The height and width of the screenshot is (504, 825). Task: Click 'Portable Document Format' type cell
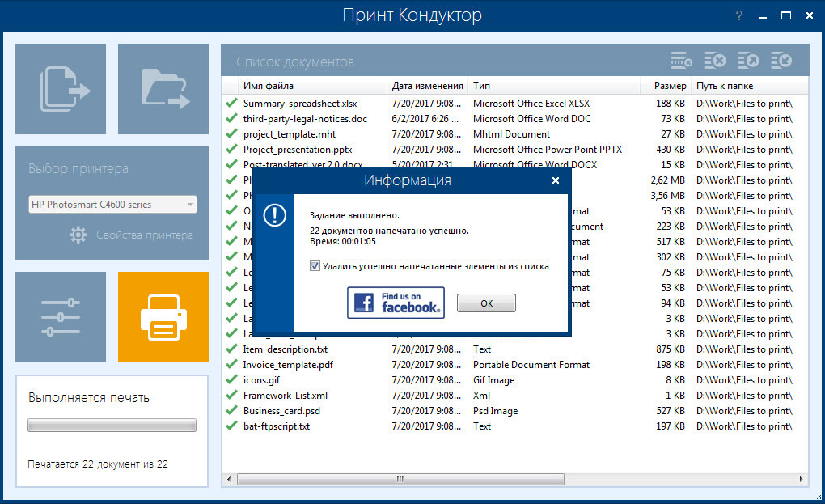point(531,365)
